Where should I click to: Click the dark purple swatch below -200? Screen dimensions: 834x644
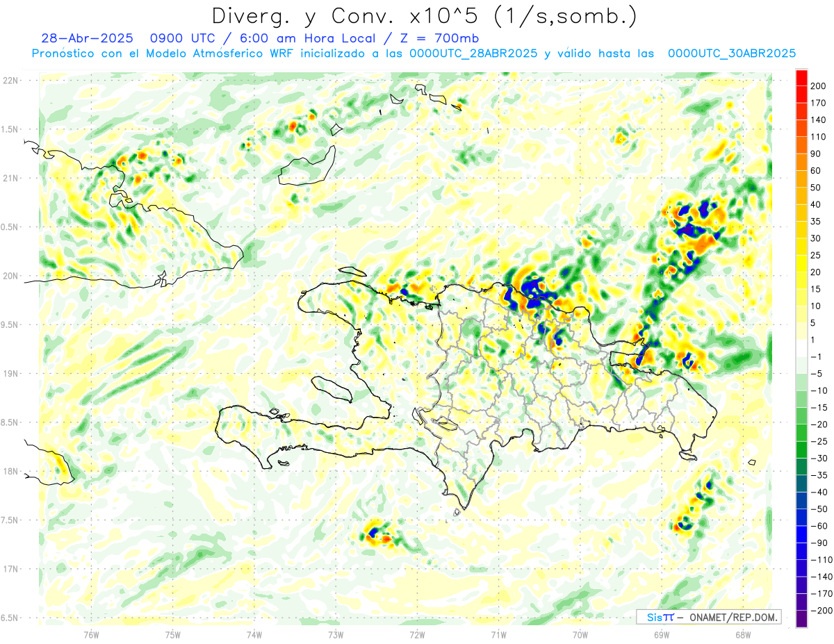(x=801, y=619)
